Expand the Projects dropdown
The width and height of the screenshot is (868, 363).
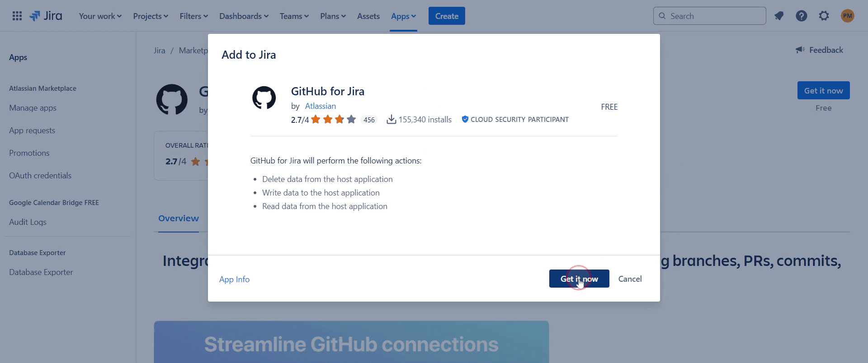151,16
